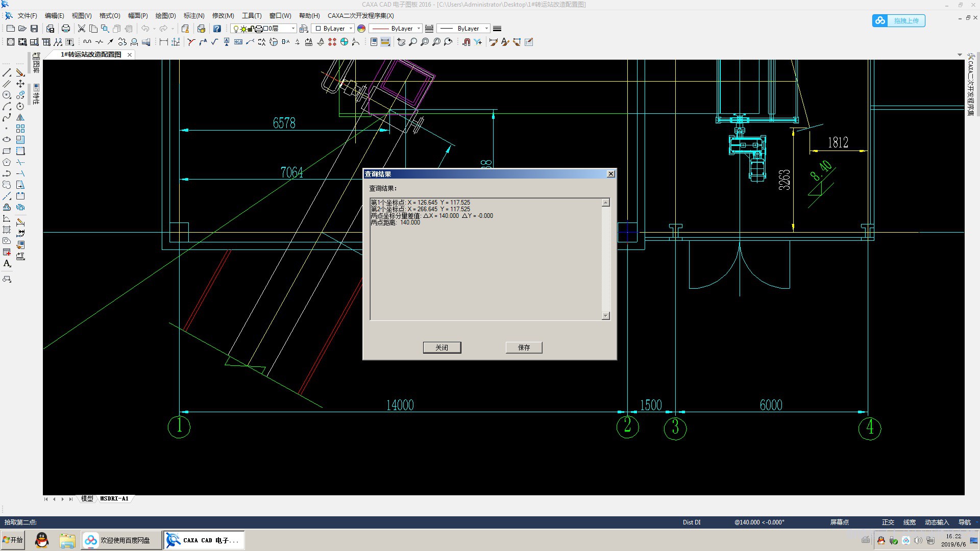Viewport: 980px width, 551px height.
Task: Click the Save file icon
Action: [34, 29]
